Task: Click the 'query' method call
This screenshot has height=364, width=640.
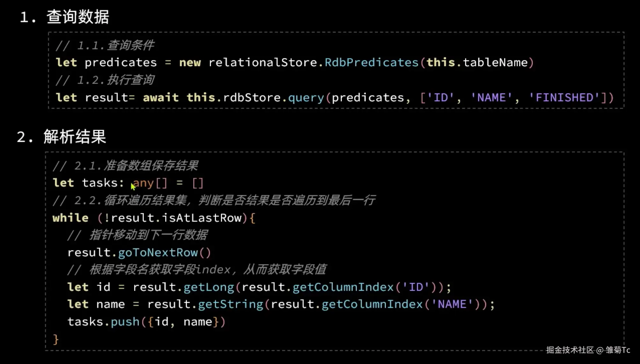Action: point(306,98)
